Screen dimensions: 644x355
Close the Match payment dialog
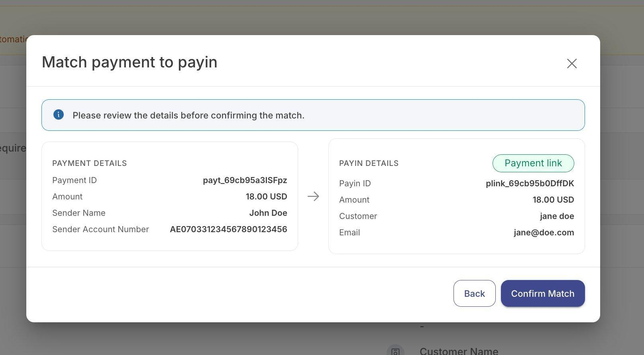pos(572,63)
